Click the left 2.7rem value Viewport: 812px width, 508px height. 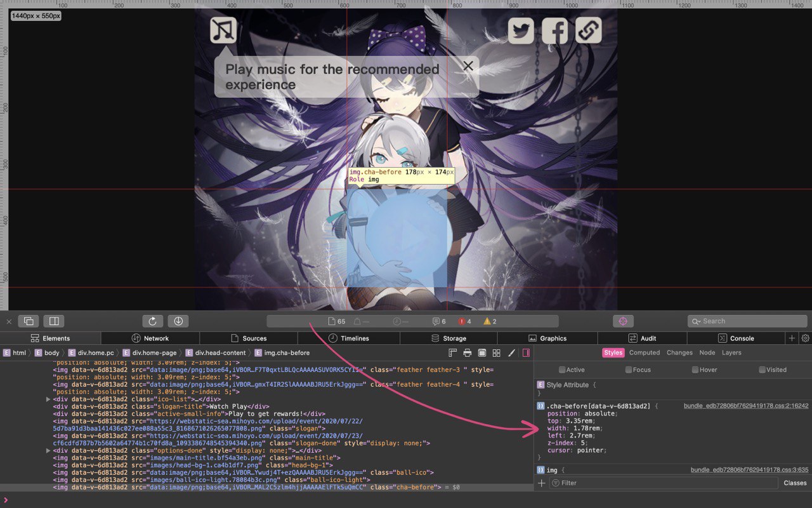tap(581, 436)
